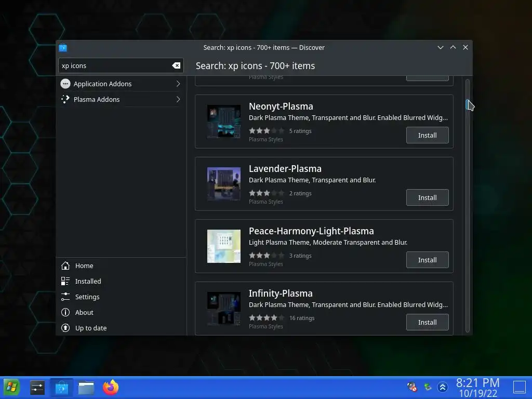Screen dimensions: 532x399
Task: Open the Application Addons category
Action: 121,84
